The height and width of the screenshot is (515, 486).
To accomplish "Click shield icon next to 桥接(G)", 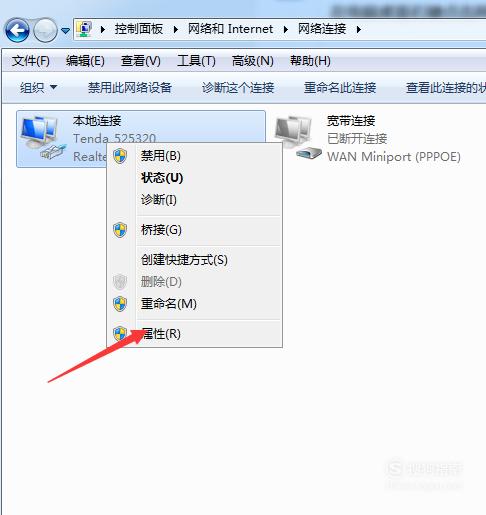I will click(120, 230).
